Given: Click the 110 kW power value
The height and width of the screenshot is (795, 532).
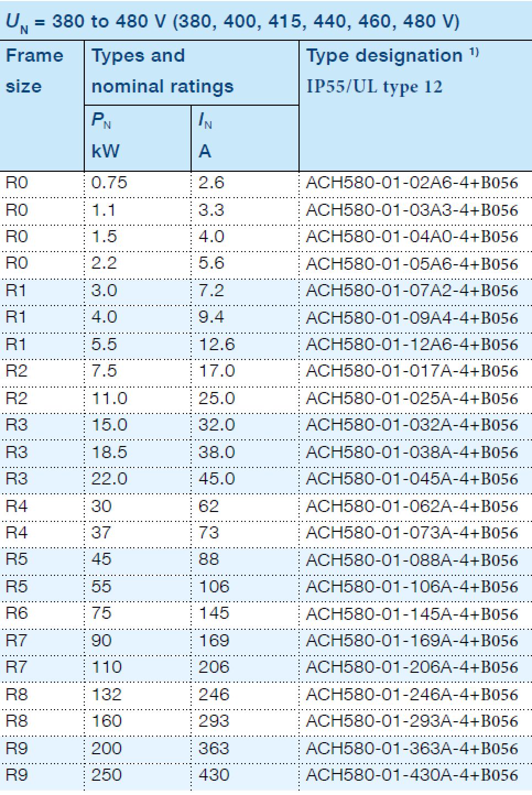Looking at the screenshot, I should pyautogui.click(x=106, y=667).
